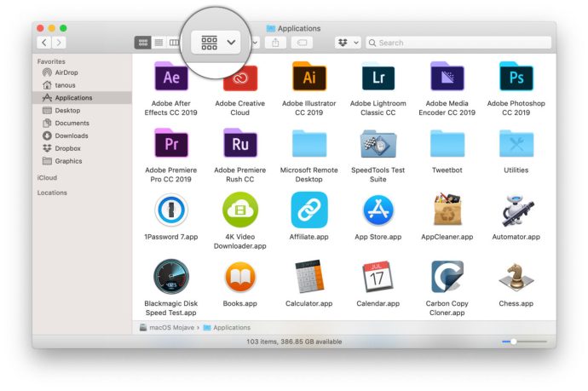The image size is (588, 391).
Task: Select AppCleaner.app icon
Action: click(447, 210)
